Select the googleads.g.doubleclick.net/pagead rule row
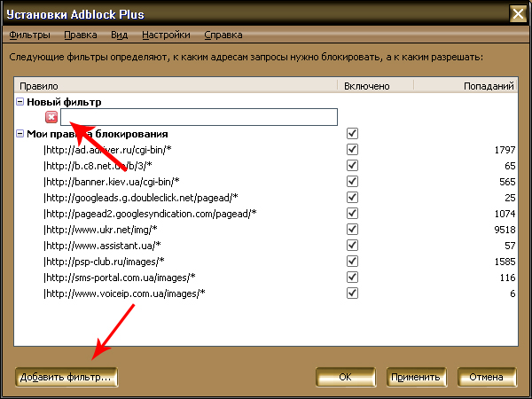This screenshot has height=399, width=532. (266, 198)
